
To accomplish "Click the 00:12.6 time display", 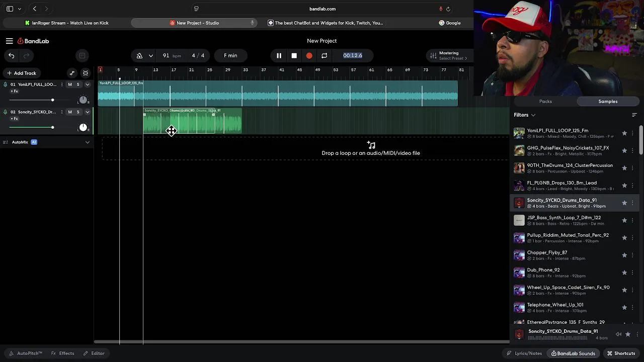I will (353, 56).
